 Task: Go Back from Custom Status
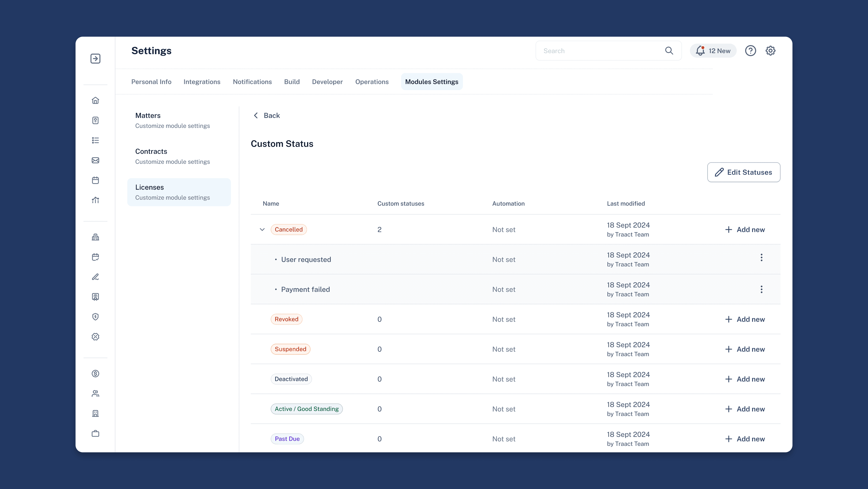click(x=266, y=115)
